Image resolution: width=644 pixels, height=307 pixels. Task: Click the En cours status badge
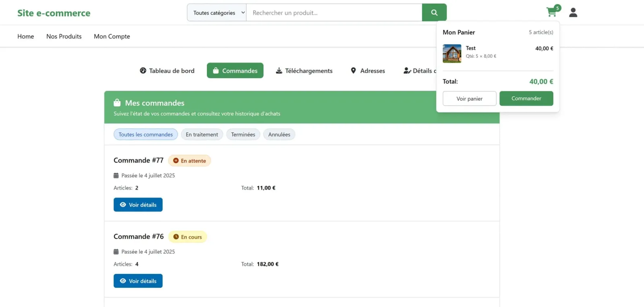click(x=188, y=237)
